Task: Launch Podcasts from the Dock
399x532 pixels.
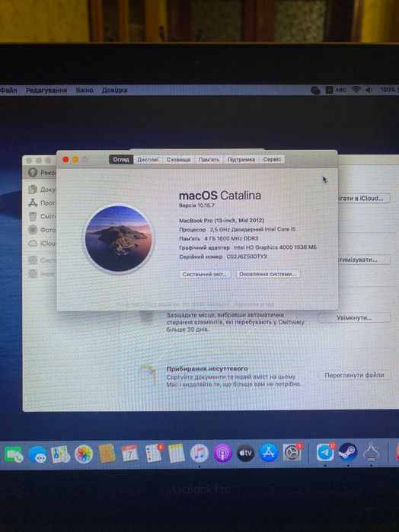Action: coord(222,453)
